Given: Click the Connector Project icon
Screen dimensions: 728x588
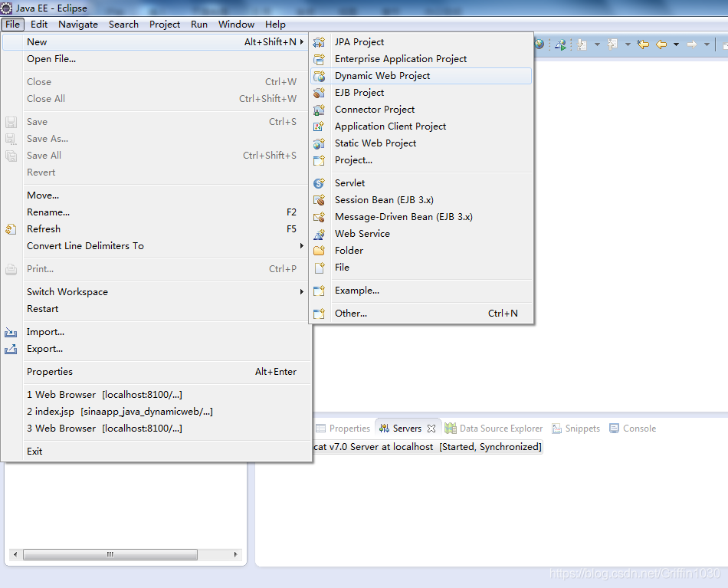Looking at the screenshot, I should (x=319, y=110).
